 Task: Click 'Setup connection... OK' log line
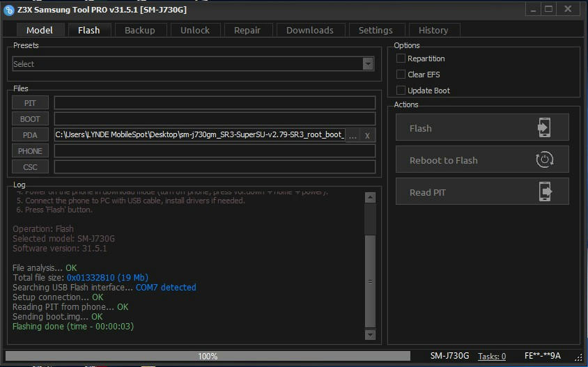(58, 297)
